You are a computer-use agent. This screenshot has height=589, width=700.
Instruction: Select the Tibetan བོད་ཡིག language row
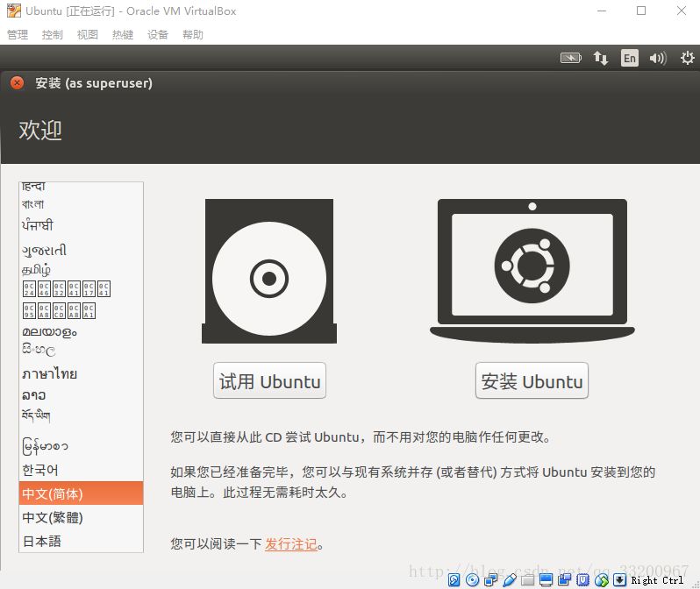(x=81, y=415)
